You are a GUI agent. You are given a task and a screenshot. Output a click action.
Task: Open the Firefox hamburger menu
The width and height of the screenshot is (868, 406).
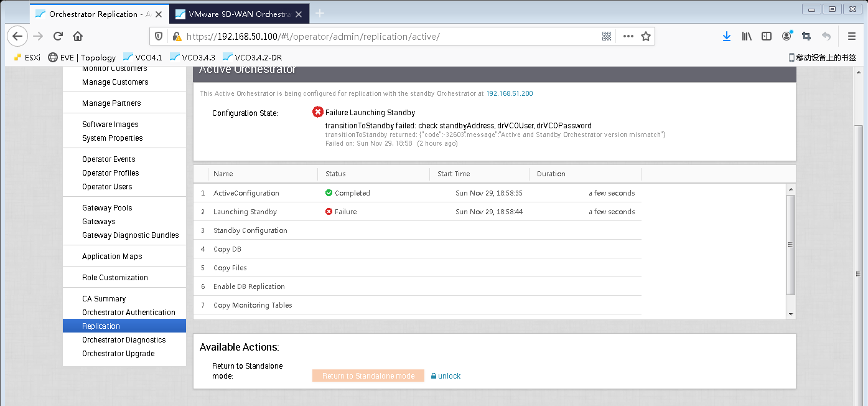pos(851,36)
